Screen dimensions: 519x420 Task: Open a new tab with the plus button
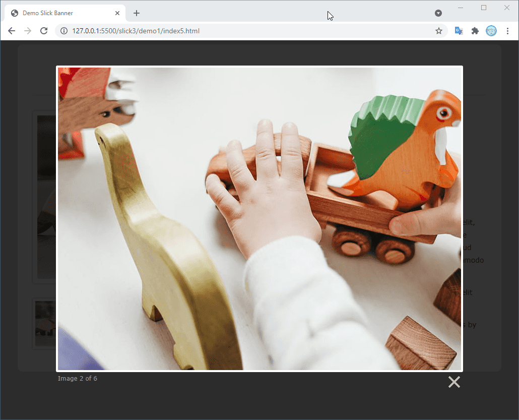click(x=136, y=13)
